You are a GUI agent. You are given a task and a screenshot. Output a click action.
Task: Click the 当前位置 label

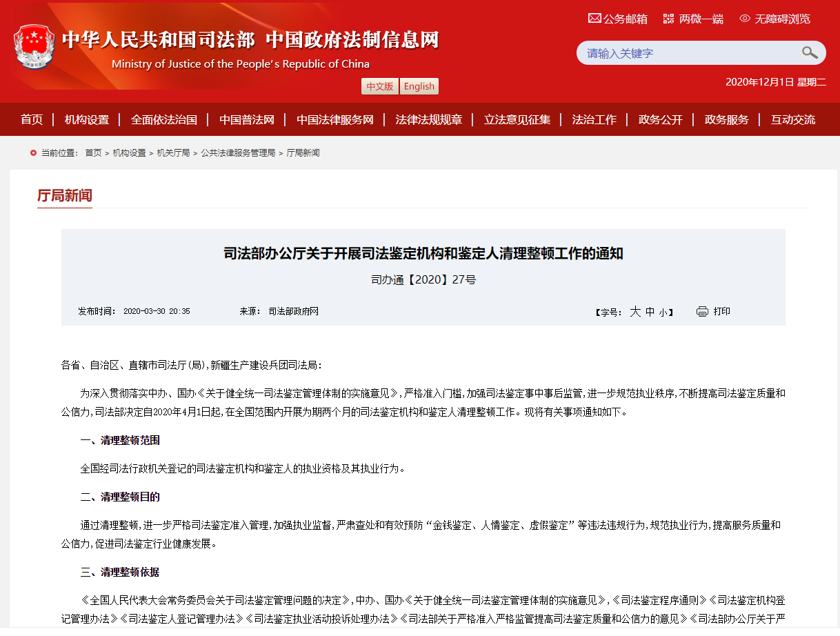(x=60, y=152)
